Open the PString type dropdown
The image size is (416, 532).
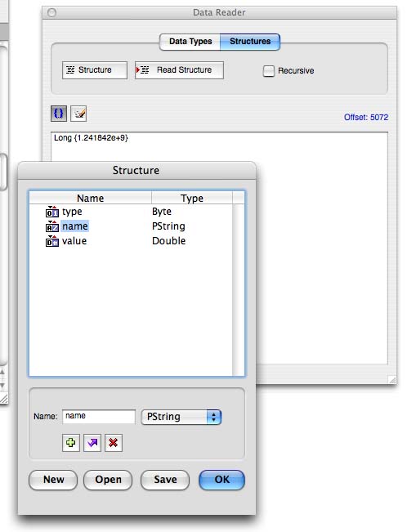coord(181,417)
